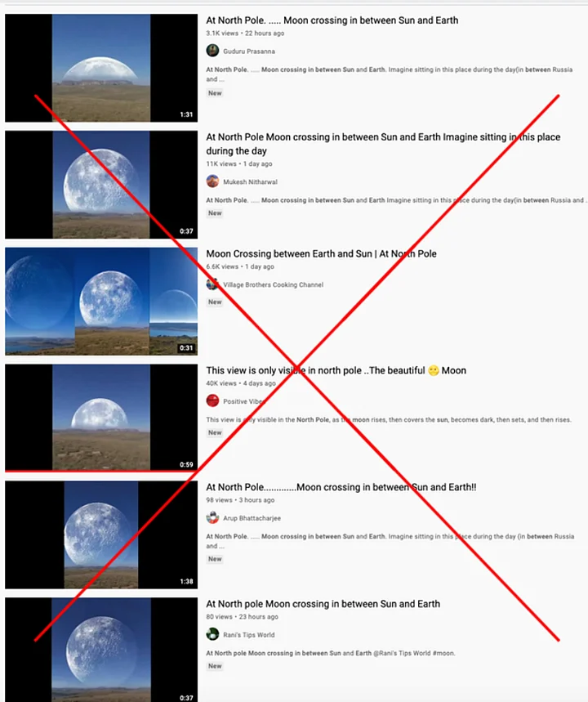Open Village Brothers Cooking Channel avatar
This screenshot has height=702, width=588.
[212, 284]
